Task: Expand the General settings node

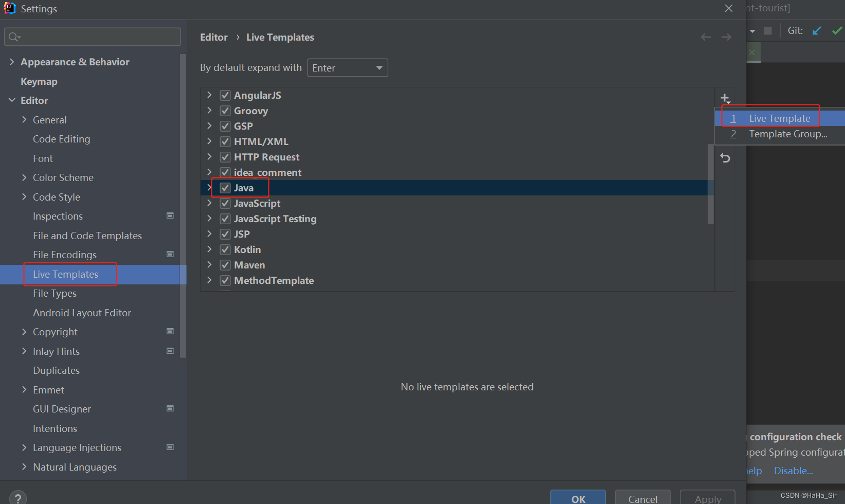Action: [24, 119]
